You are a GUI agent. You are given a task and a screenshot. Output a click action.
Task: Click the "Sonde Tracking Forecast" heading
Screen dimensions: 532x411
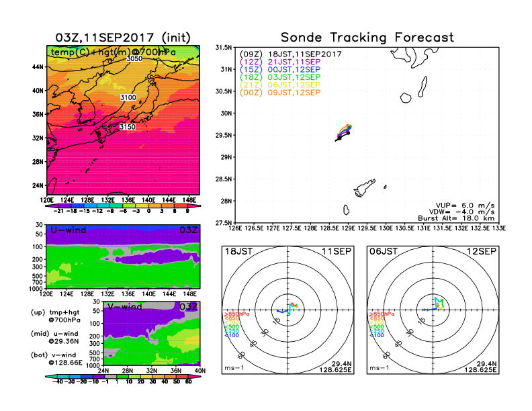click(x=367, y=38)
